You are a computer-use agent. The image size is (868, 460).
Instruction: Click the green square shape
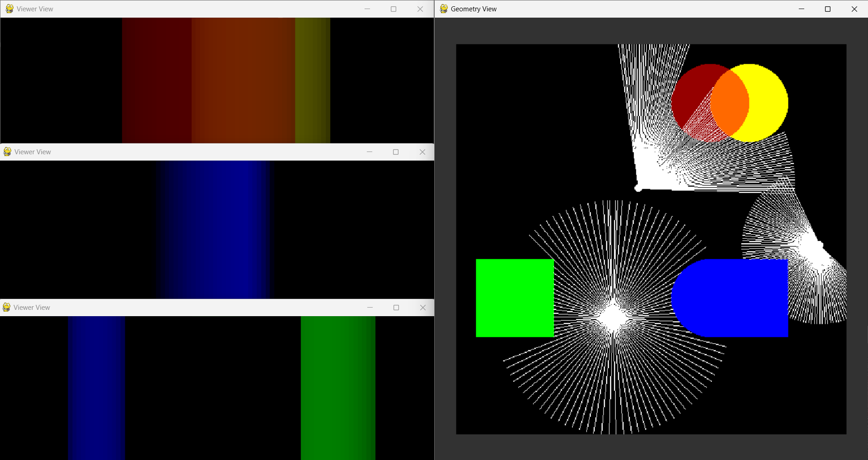pyautogui.click(x=514, y=298)
